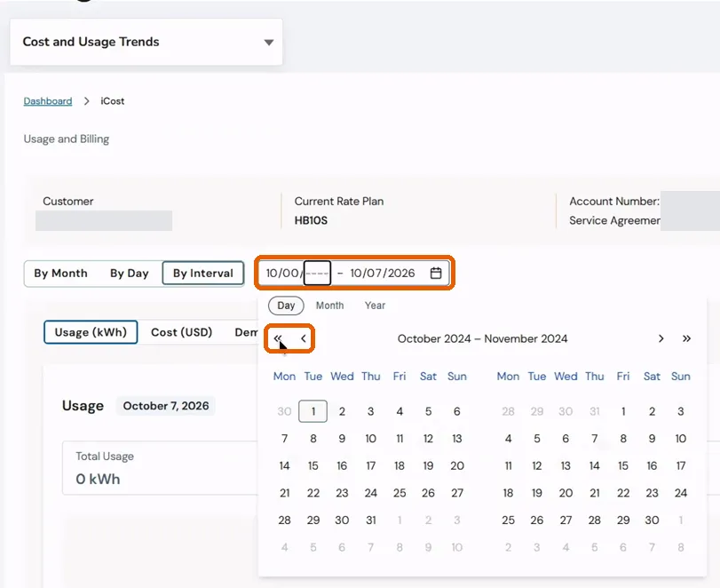The image size is (720, 588).
Task: Pick October 31, 2024 in calendar
Action: point(370,520)
